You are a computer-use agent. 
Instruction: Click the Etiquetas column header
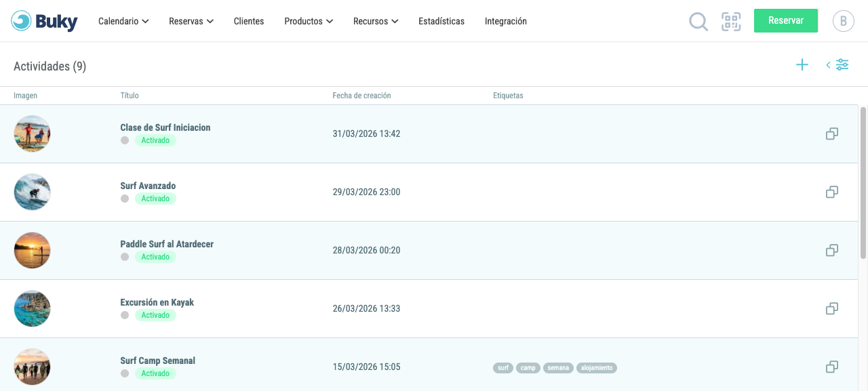click(x=508, y=96)
